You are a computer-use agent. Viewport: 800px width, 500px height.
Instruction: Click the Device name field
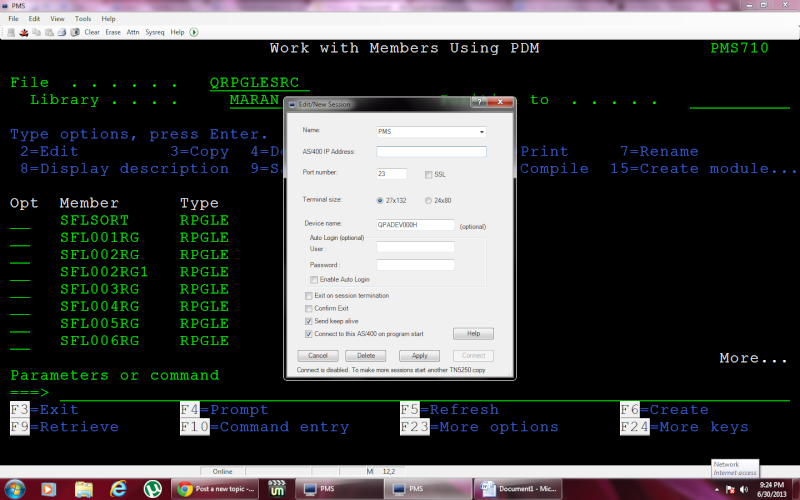point(415,225)
